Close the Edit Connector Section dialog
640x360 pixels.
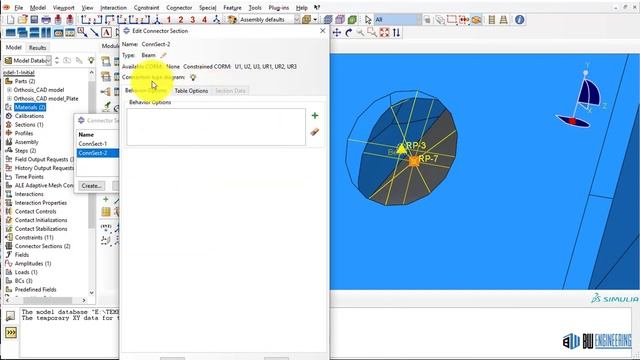click(x=322, y=31)
